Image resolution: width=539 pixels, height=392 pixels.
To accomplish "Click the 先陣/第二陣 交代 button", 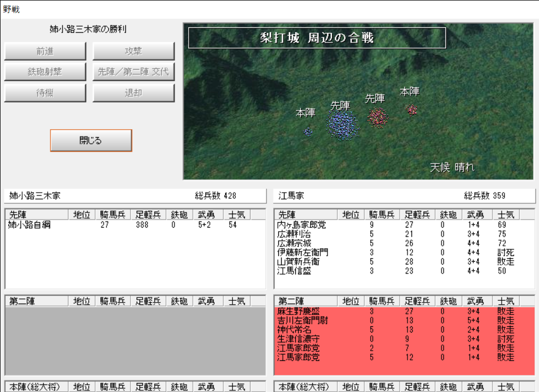I will pyautogui.click(x=134, y=73).
